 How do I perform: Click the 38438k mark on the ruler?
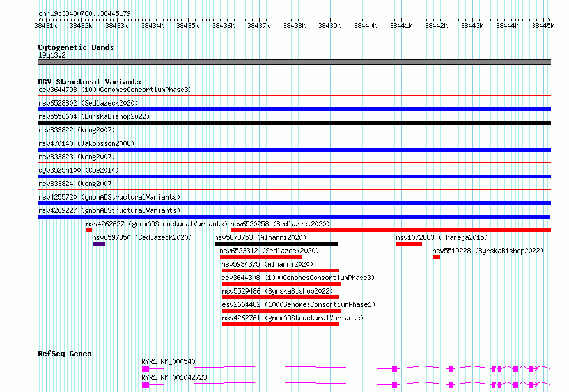point(294,26)
